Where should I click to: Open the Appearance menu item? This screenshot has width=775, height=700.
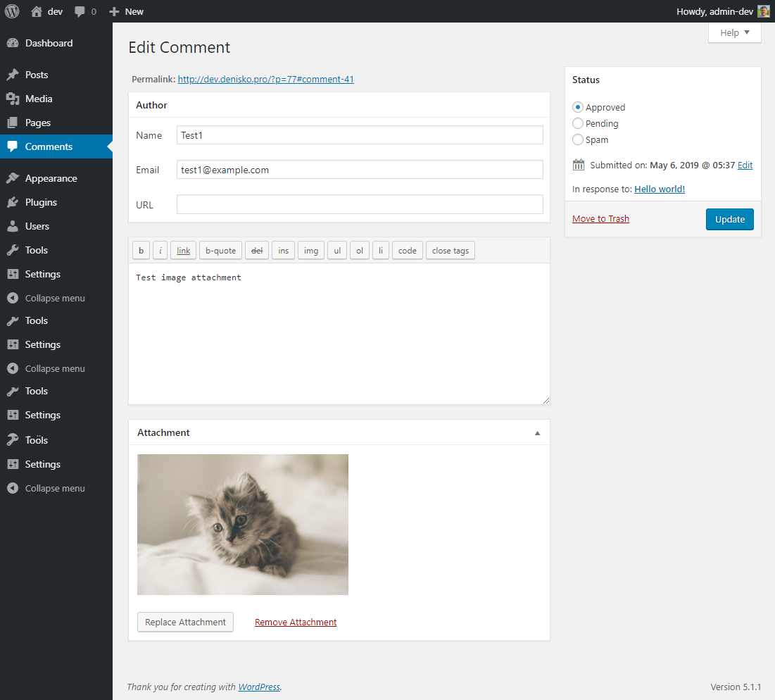[x=51, y=178]
